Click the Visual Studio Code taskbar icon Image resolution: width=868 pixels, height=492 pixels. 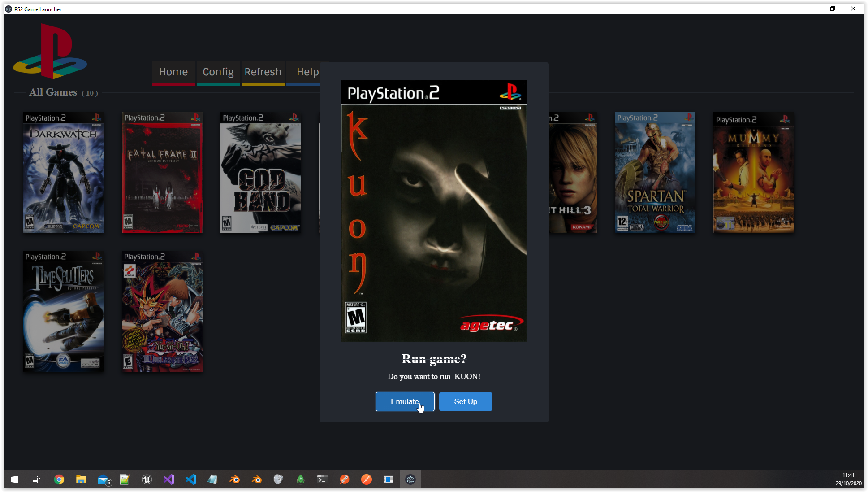tap(190, 479)
